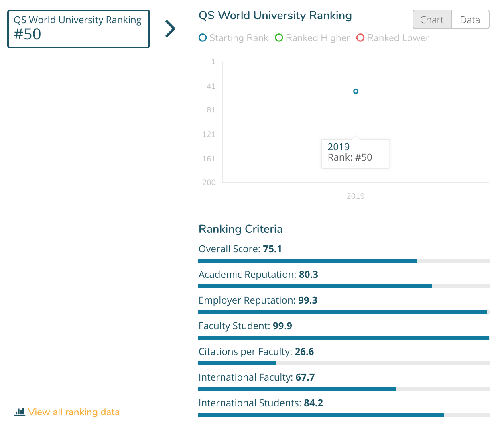Click the Ranking Criteria heading
Image resolution: width=504 pixels, height=432 pixels.
coord(241,229)
